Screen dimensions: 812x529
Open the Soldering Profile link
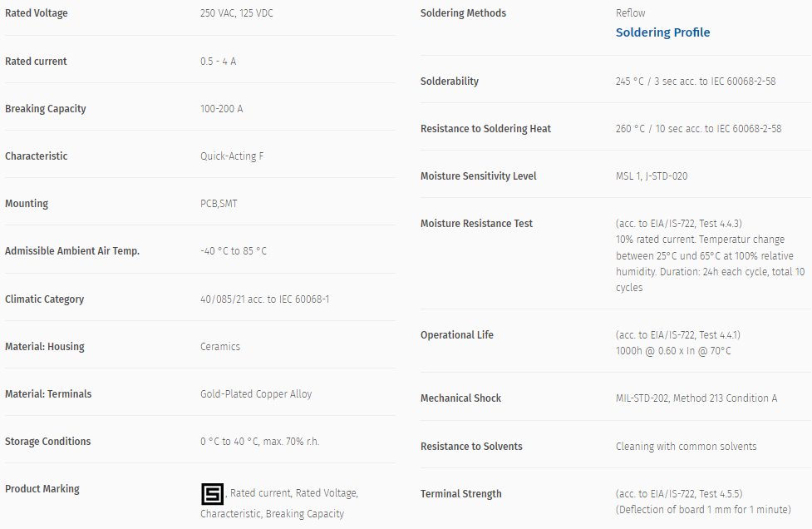(x=662, y=32)
